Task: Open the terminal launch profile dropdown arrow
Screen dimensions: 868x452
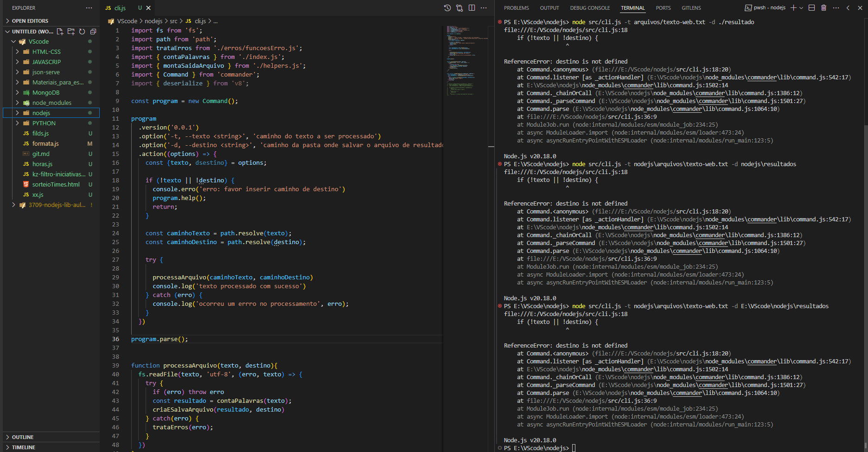Action: [x=801, y=8]
